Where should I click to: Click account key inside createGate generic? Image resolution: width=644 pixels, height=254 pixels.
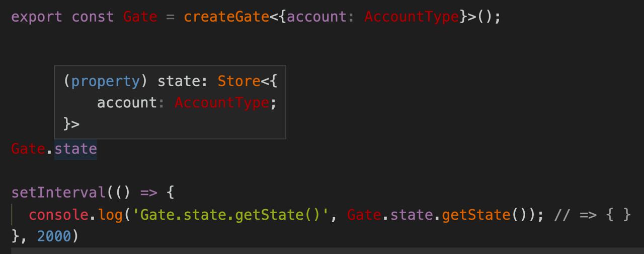316,17
